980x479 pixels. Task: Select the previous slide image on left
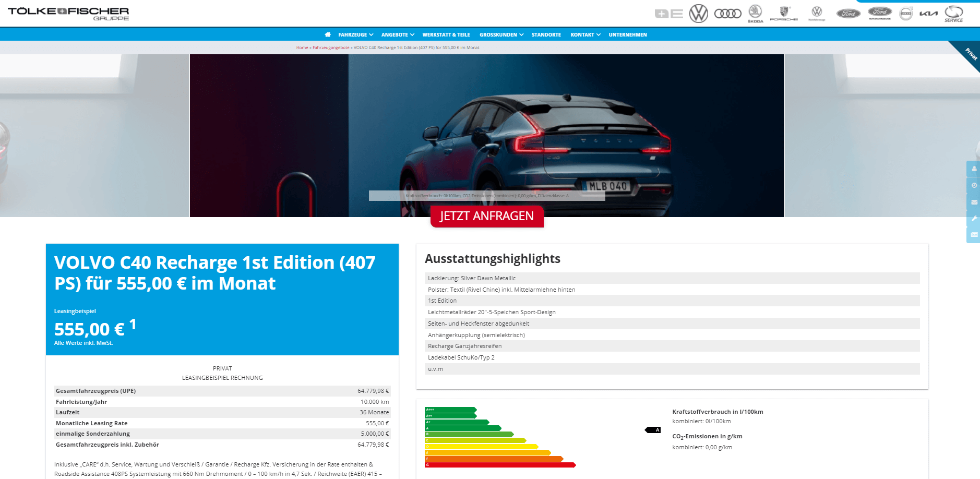(x=94, y=135)
